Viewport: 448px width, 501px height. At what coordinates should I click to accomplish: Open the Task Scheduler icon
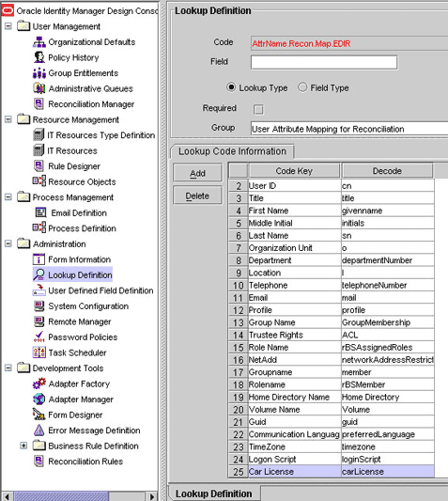coord(39,352)
